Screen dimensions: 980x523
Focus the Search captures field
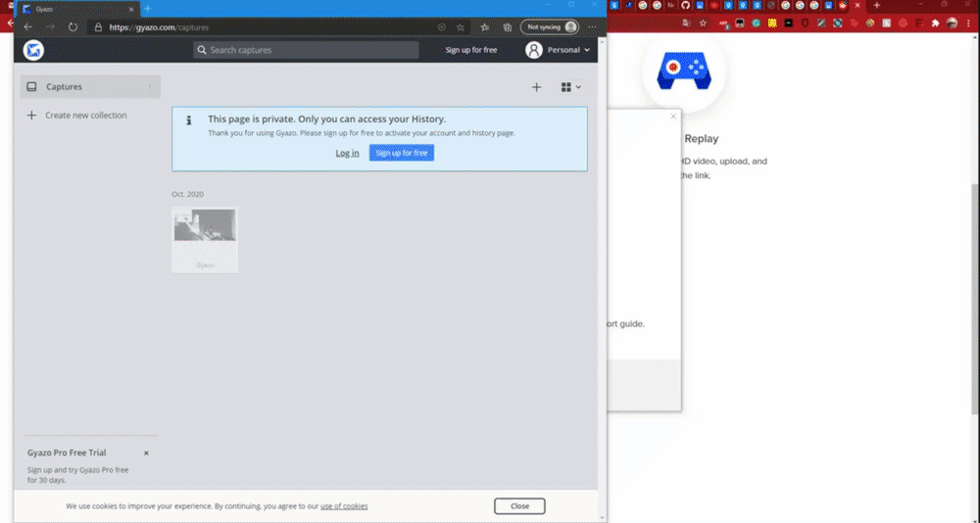[306, 50]
